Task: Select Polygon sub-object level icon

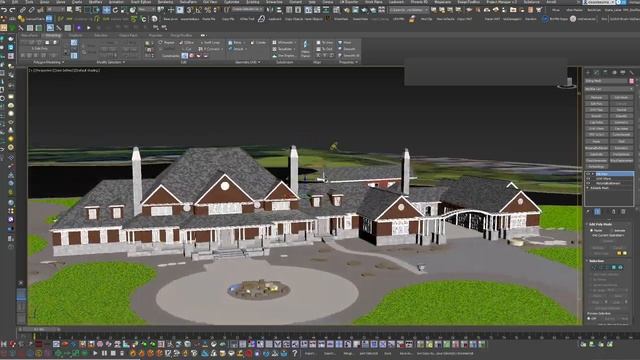Action: coord(613,267)
